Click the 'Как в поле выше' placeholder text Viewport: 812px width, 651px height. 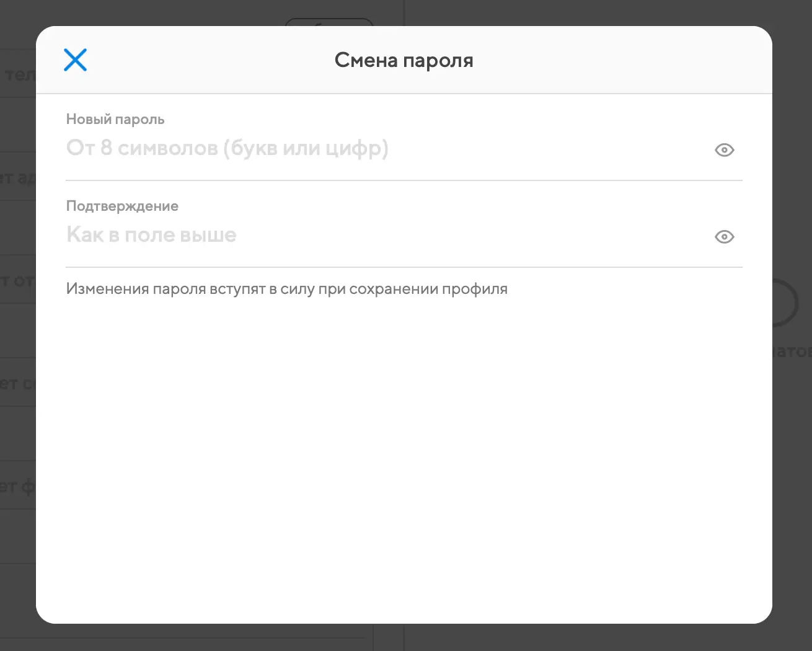(x=151, y=235)
